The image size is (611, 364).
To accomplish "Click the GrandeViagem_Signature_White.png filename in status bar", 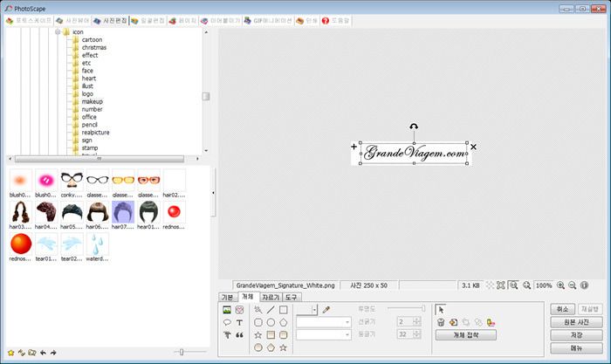I will pos(285,285).
